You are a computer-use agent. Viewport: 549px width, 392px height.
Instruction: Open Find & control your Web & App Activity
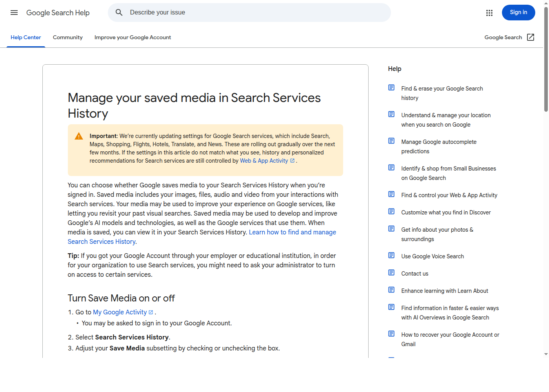pyautogui.click(x=449, y=195)
